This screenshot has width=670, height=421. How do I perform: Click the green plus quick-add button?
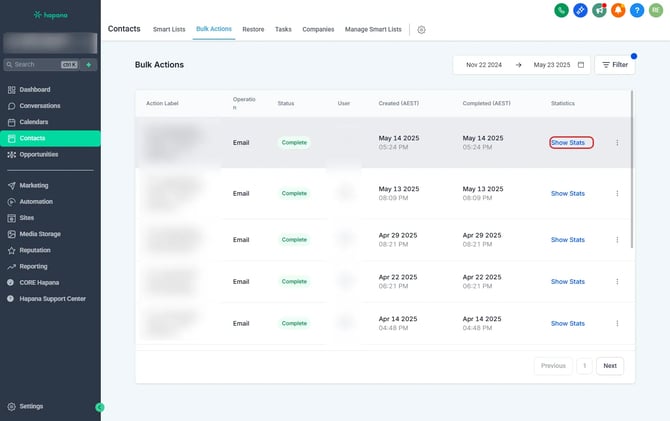pos(88,64)
